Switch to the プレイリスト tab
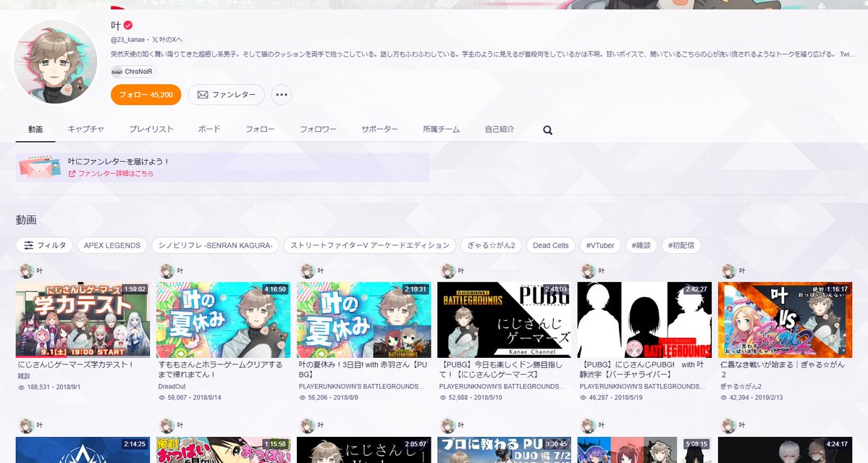The width and height of the screenshot is (868, 463). pyautogui.click(x=151, y=129)
